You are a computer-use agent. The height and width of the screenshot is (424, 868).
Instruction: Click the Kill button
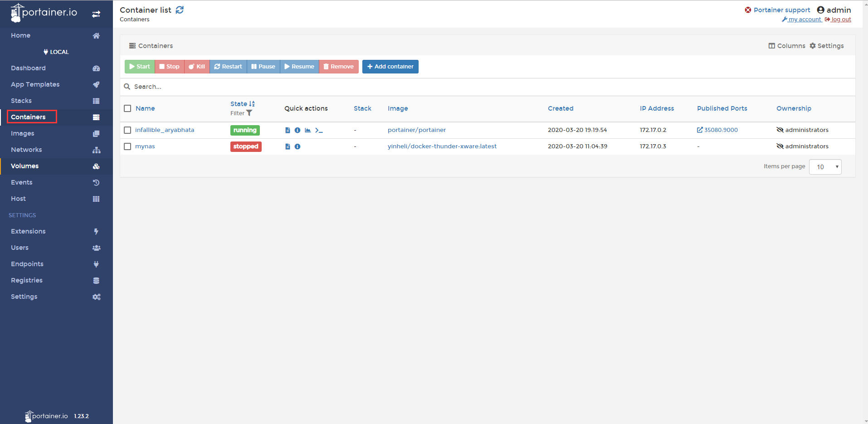point(197,67)
